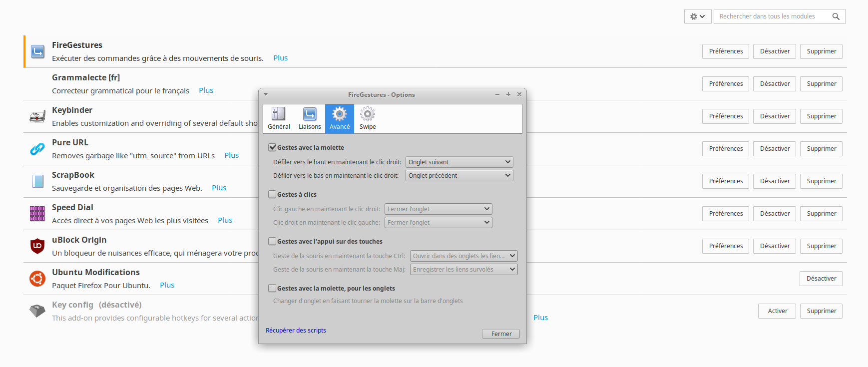868x367 pixels.
Task: Click Supprimer for uBlock Origin
Action: (821, 246)
